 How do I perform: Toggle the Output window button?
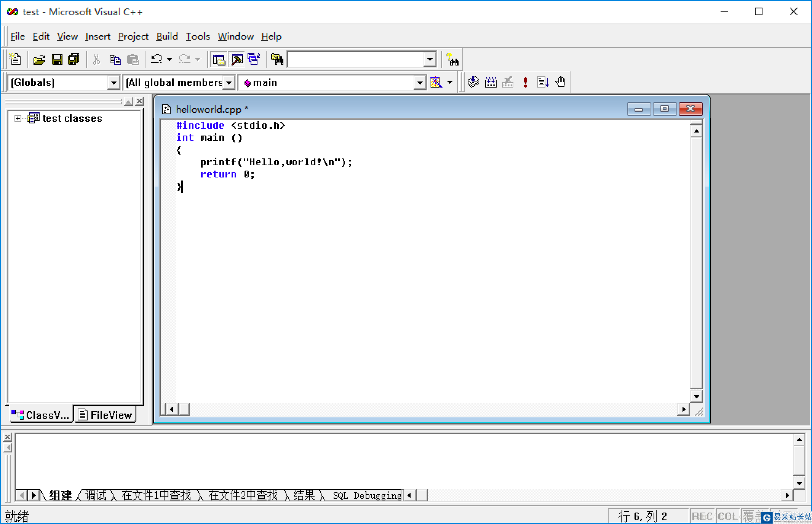tap(237, 59)
